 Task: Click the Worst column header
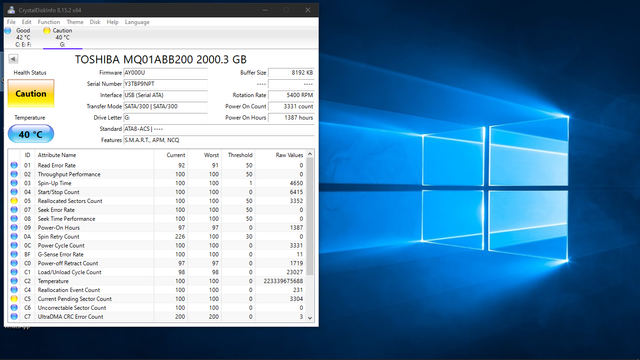click(211, 155)
